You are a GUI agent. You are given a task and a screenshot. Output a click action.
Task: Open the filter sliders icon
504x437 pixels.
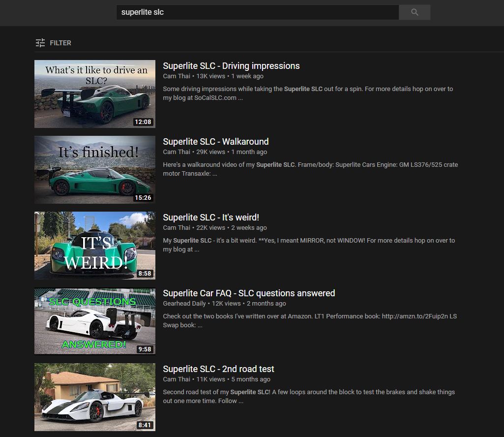(40, 43)
